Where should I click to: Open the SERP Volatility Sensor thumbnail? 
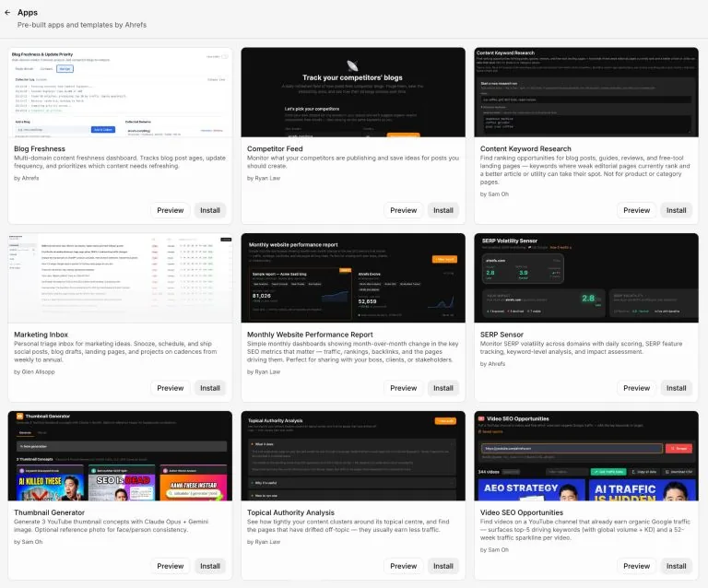point(586,278)
